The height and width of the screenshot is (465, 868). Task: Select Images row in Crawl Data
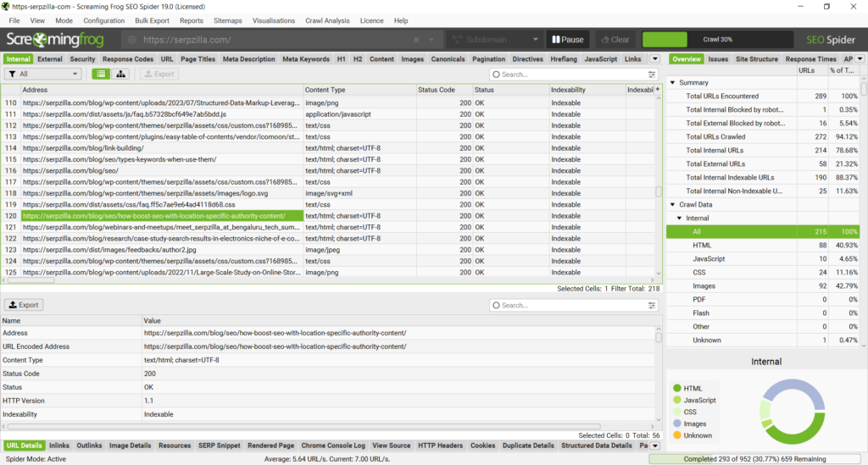[763, 285]
